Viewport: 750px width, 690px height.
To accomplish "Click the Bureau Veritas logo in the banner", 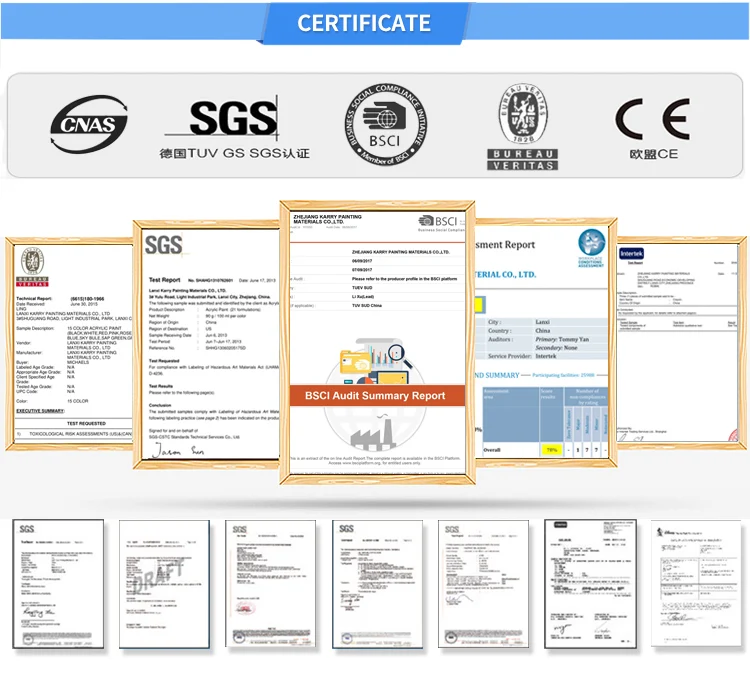I will (523, 126).
